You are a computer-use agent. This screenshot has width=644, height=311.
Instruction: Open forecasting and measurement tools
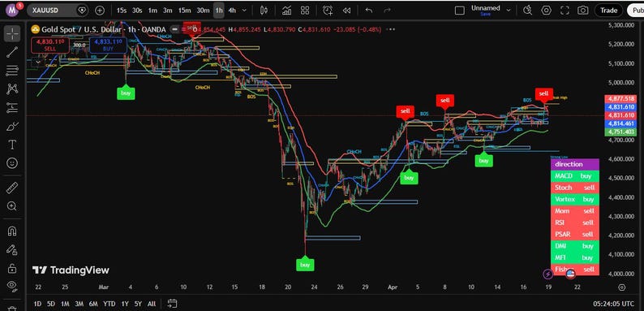tap(12, 108)
